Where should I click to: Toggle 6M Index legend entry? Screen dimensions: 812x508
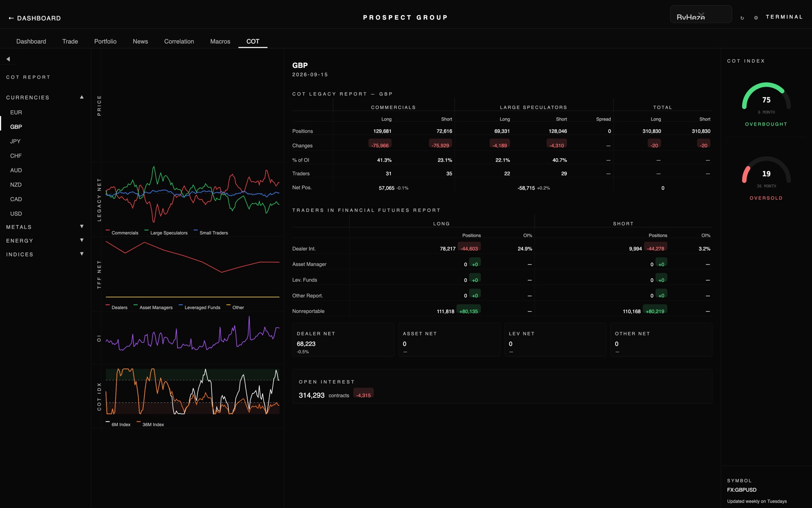tap(118, 424)
